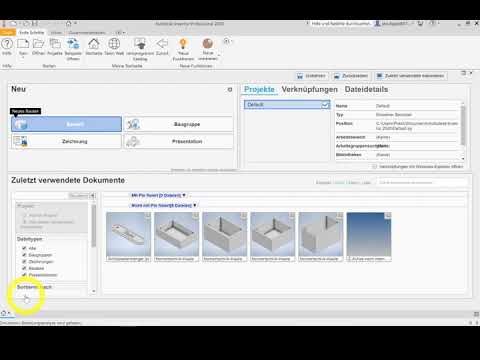The height and width of the screenshot is (360, 480).
Task: Click the Neu new document ribbon icon
Action: point(23,44)
